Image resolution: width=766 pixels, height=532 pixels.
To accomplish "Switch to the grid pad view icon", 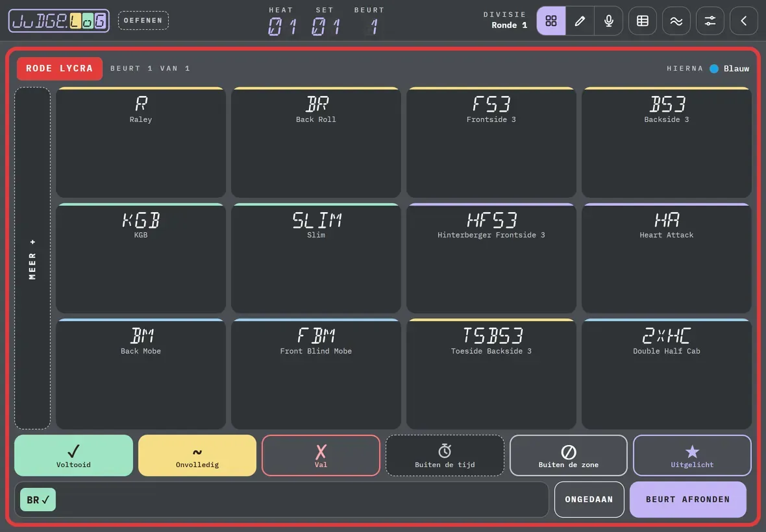I will 551,21.
